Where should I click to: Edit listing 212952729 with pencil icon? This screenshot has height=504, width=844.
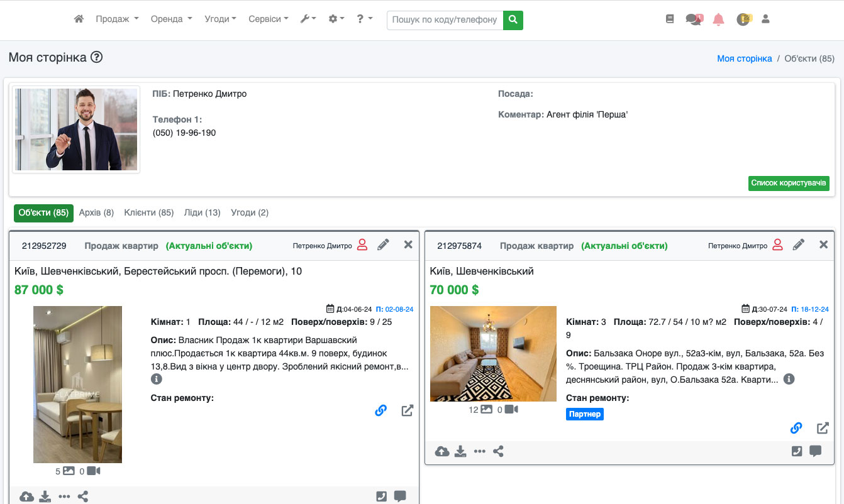[x=383, y=245]
